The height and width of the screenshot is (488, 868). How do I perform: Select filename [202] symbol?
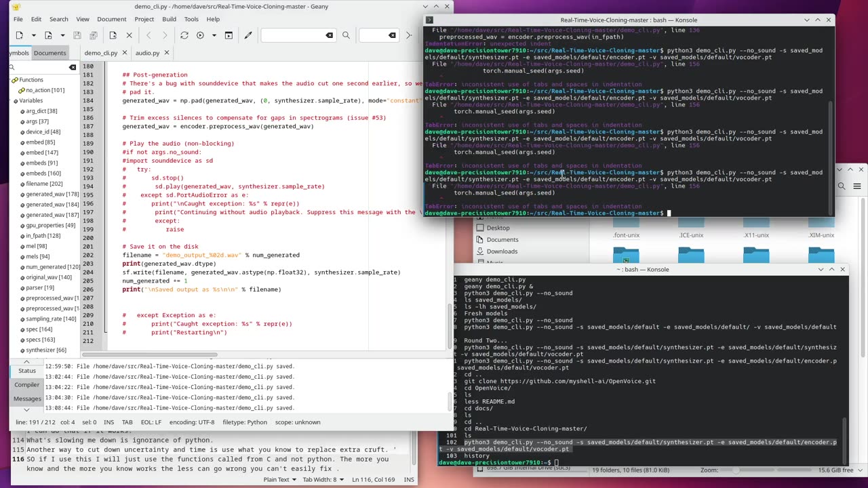pos(44,184)
